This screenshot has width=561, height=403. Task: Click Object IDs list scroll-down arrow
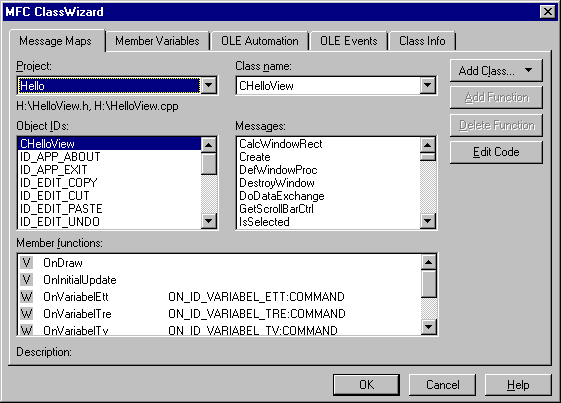coord(209,221)
